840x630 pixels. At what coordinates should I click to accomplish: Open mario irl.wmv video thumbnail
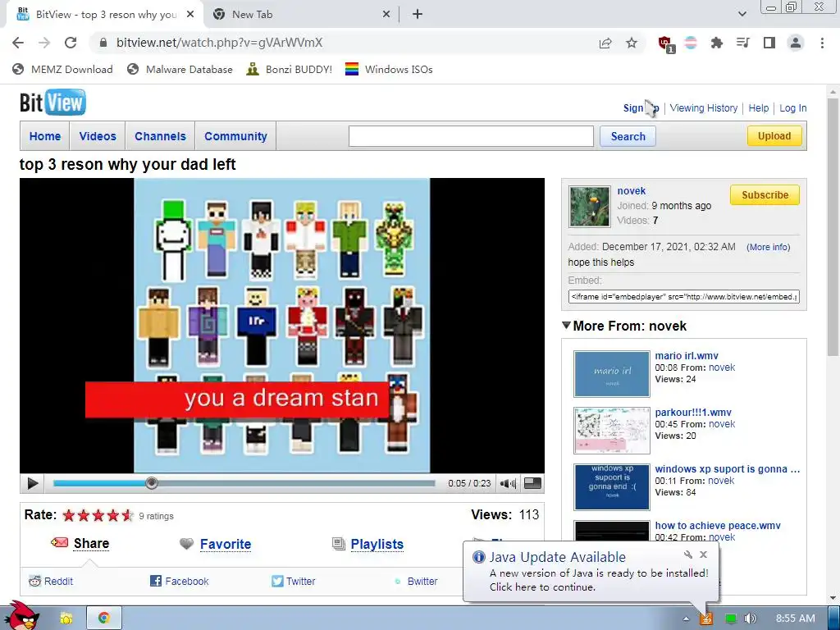611,374
